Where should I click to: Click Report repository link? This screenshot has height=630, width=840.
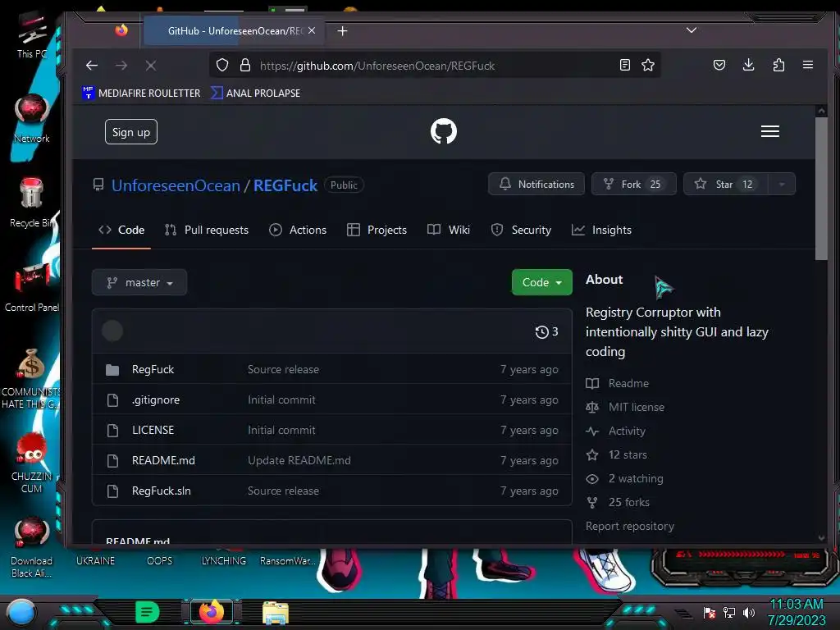[x=630, y=526]
